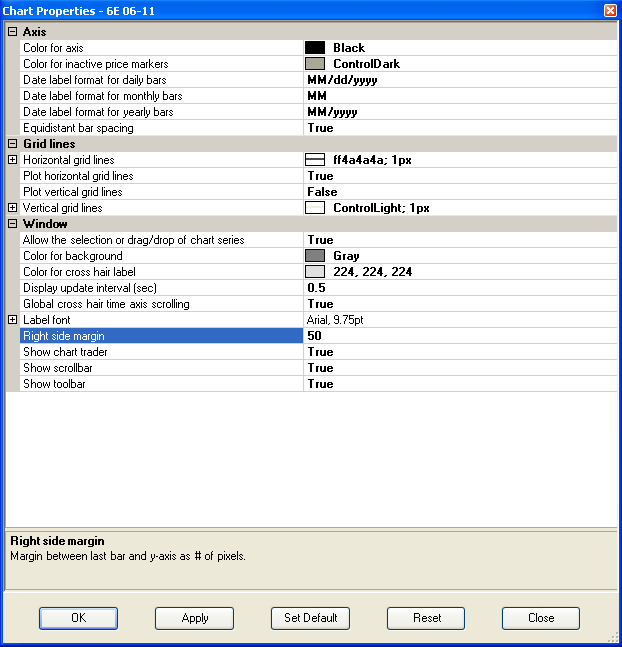This screenshot has height=647, width=622.
Task: Click the Set Default button
Action: pyautogui.click(x=310, y=618)
